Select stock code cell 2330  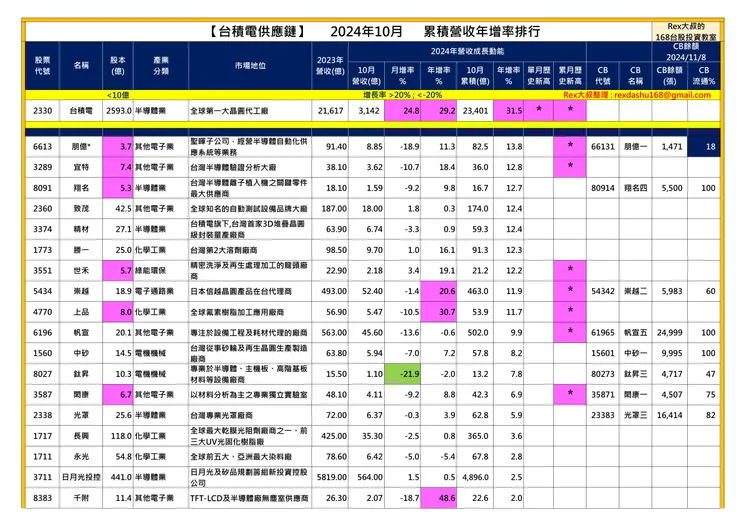tap(42, 110)
